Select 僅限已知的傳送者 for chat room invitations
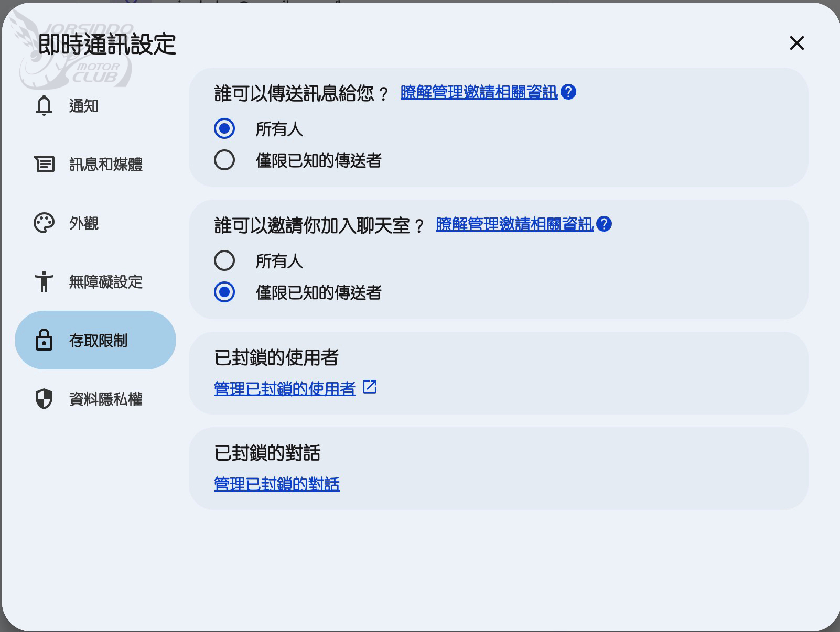 click(x=224, y=292)
